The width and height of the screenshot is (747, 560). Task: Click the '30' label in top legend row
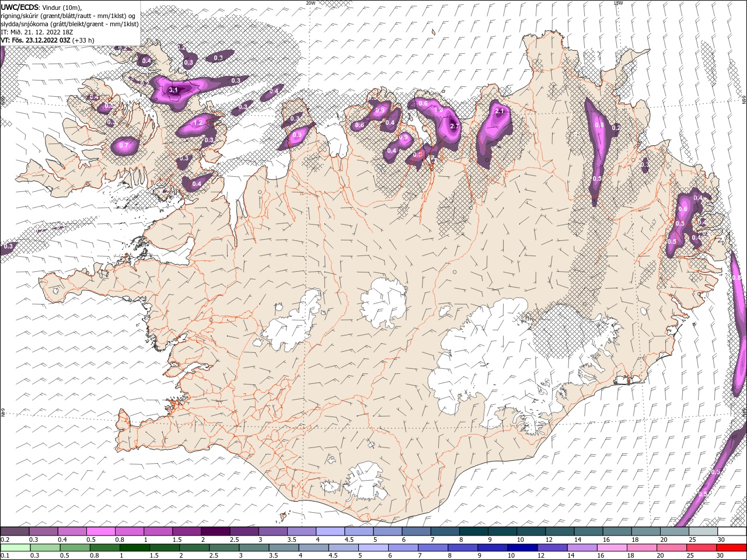click(721, 540)
